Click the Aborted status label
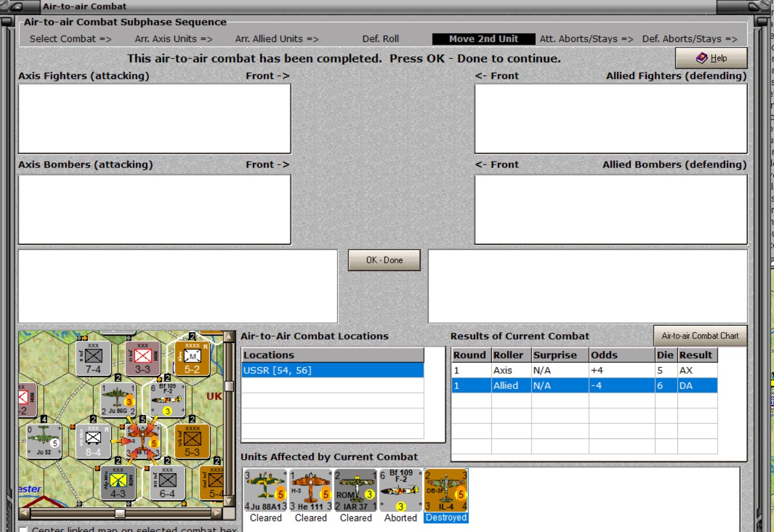Viewport: 774px width, 532px height. (401, 518)
